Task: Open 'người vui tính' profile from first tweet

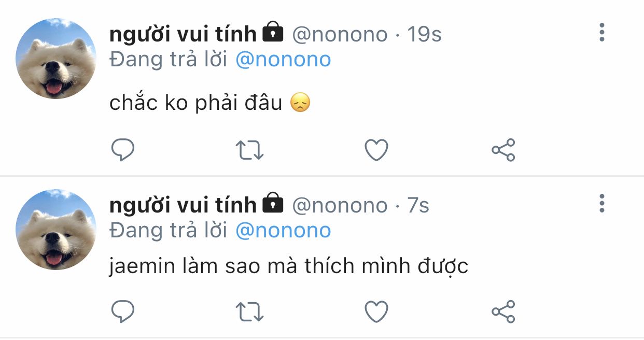Action: (183, 34)
